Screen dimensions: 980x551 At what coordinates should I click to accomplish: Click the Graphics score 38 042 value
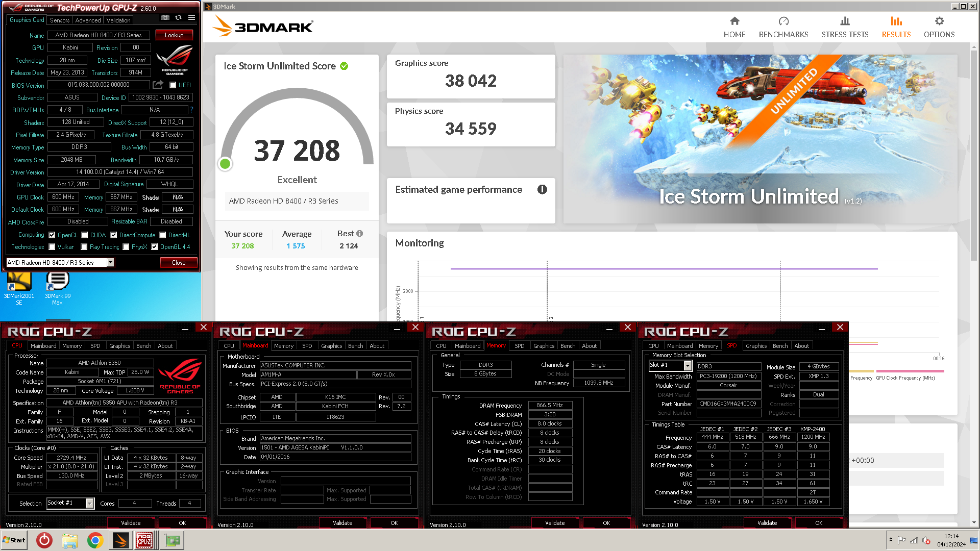click(x=471, y=81)
